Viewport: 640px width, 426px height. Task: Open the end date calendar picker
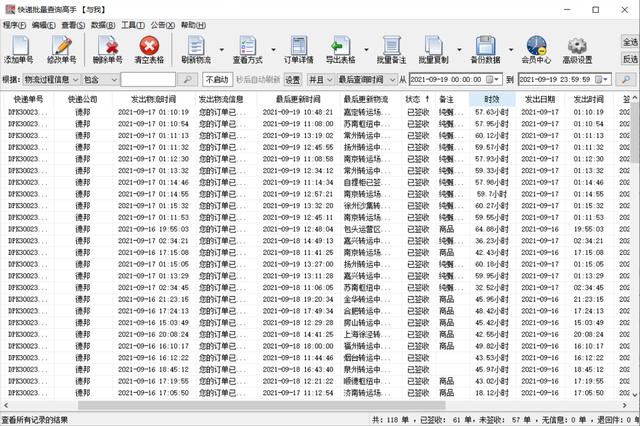[602, 79]
